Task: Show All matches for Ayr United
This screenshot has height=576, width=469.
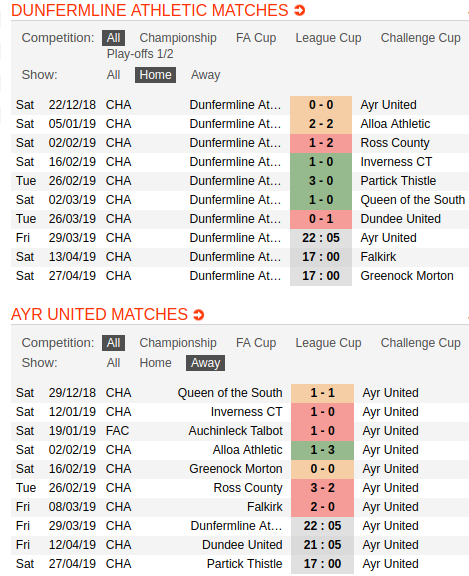Action: [113, 363]
